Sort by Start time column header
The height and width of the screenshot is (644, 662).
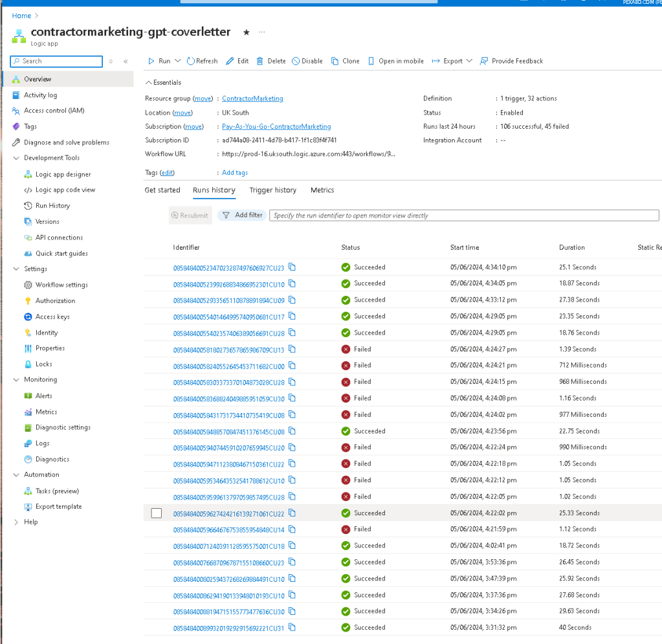click(x=465, y=247)
